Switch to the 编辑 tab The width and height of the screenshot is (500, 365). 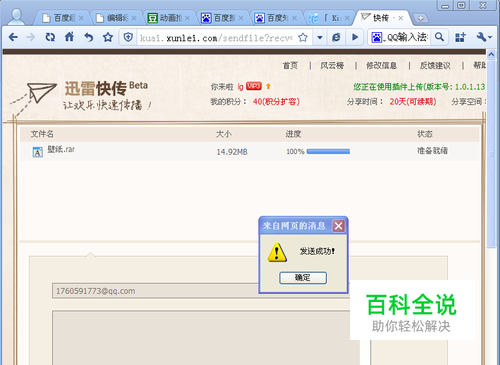[116, 18]
